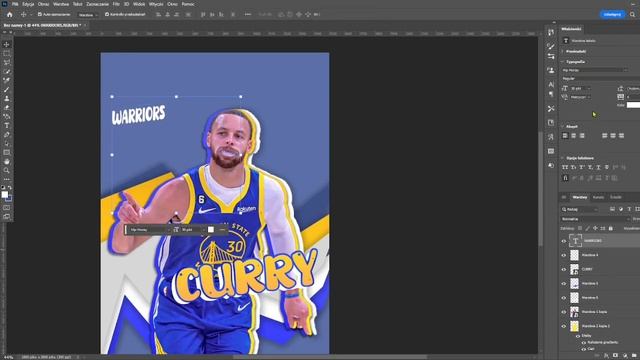Click font name field in floating text bar
This screenshot has height=360, width=640.
(x=149, y=230)
